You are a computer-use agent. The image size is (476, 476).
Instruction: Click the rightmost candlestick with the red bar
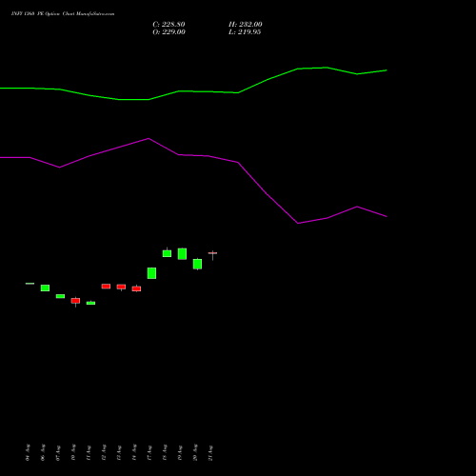[212, 254]
